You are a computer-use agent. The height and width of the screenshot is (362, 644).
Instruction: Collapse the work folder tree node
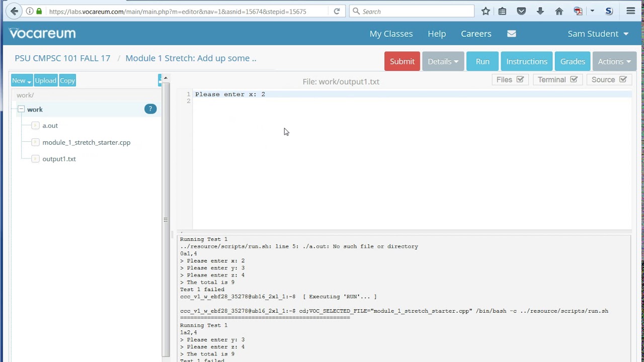pyautogui.click(x=21, y=109)
